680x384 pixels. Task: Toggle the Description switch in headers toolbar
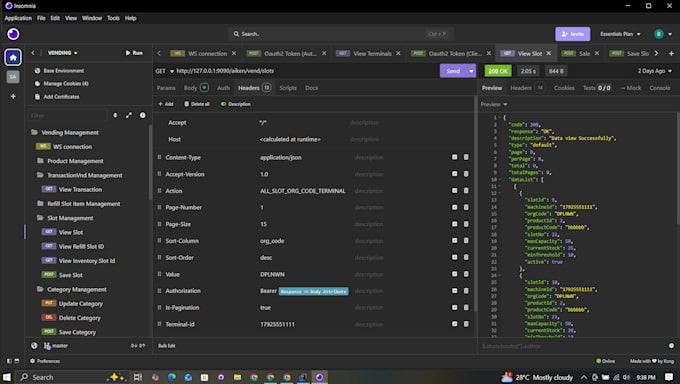pos(223,104)
